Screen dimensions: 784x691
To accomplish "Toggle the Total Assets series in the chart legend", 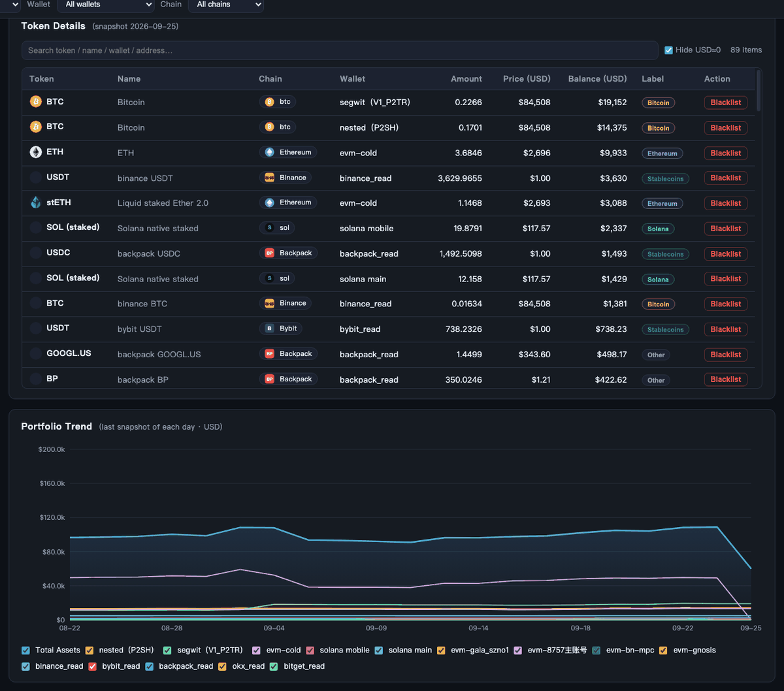I will (x=25, y=651).
